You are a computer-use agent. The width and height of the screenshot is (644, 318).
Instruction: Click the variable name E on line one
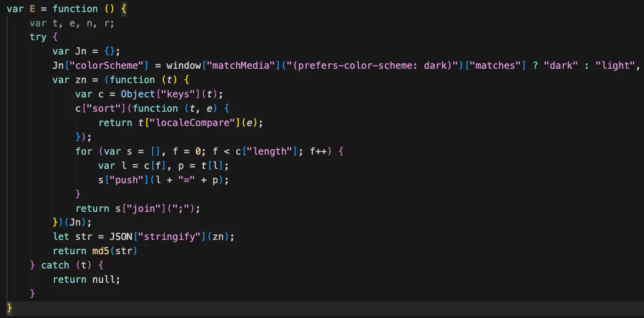pos(32,9)
